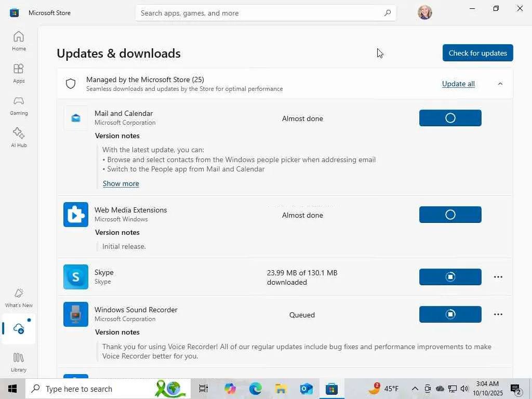The width and height of the screenshot is (532, 399).
Task: Click Check for updates button
Action: (478, 53)
